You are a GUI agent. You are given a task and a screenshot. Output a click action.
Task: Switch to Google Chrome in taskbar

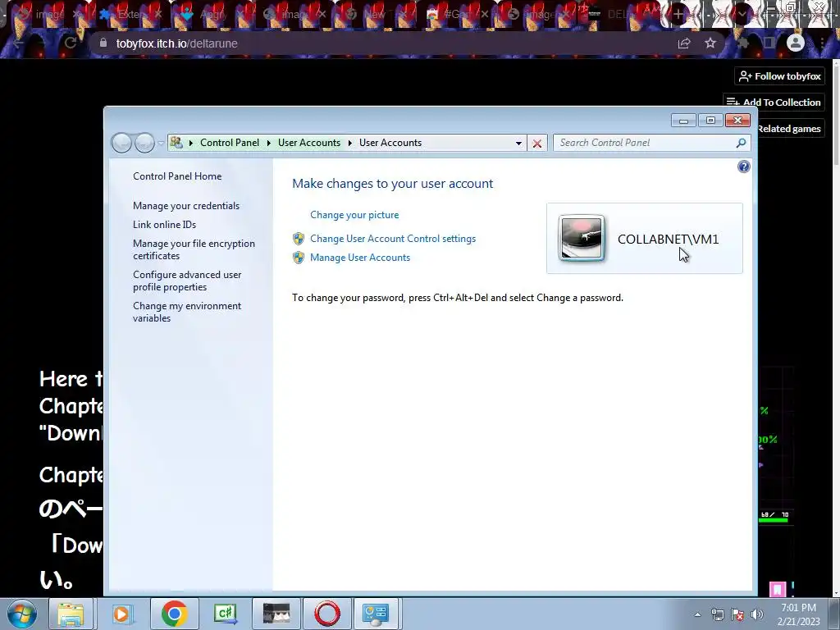(174, 614)
